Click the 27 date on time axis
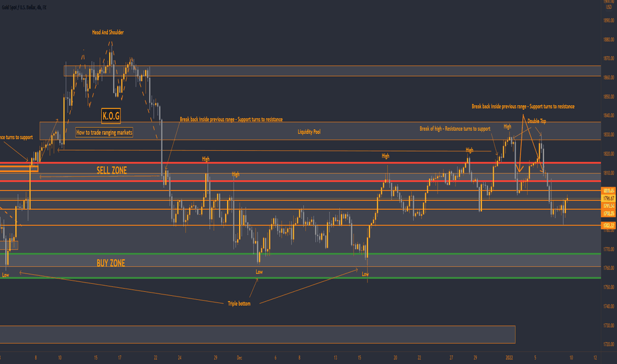 pos(451,357)
